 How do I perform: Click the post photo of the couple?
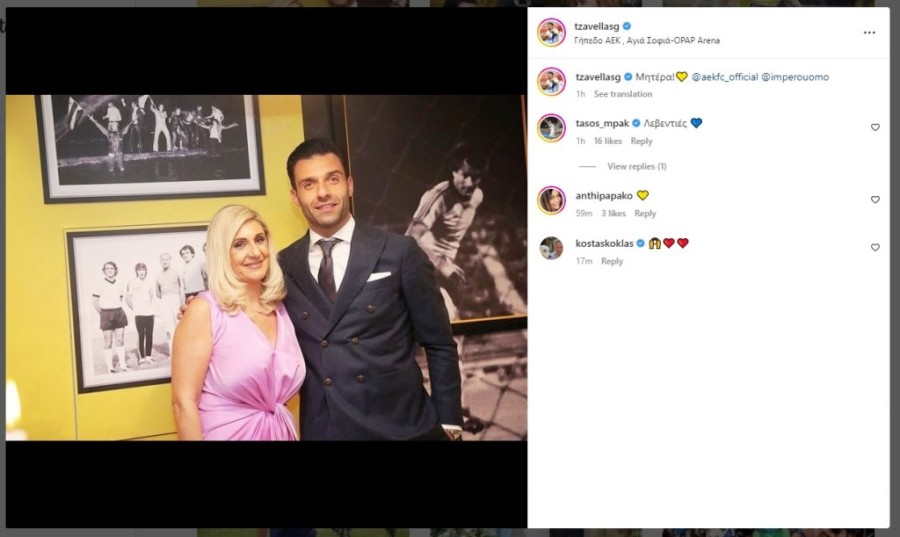tap(266, 268)
